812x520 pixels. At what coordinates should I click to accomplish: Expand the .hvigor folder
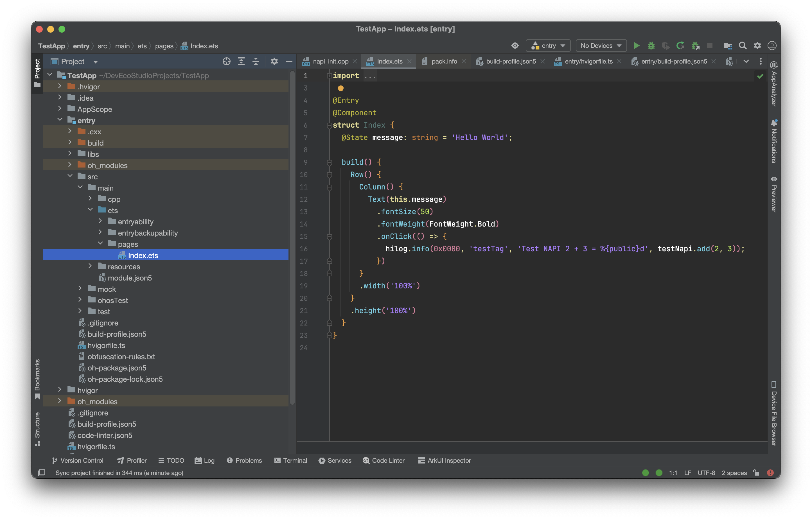(60, 87)
